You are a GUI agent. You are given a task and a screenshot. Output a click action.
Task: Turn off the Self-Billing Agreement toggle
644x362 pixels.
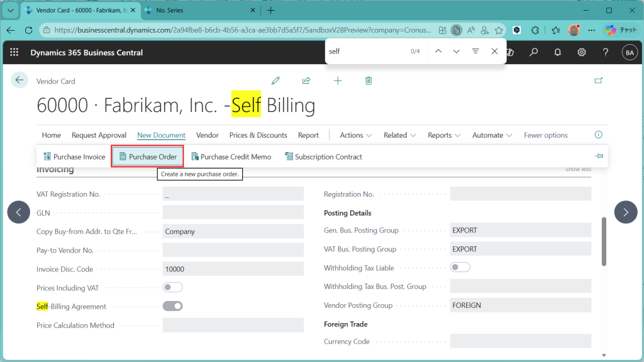[x=172, y=306]
